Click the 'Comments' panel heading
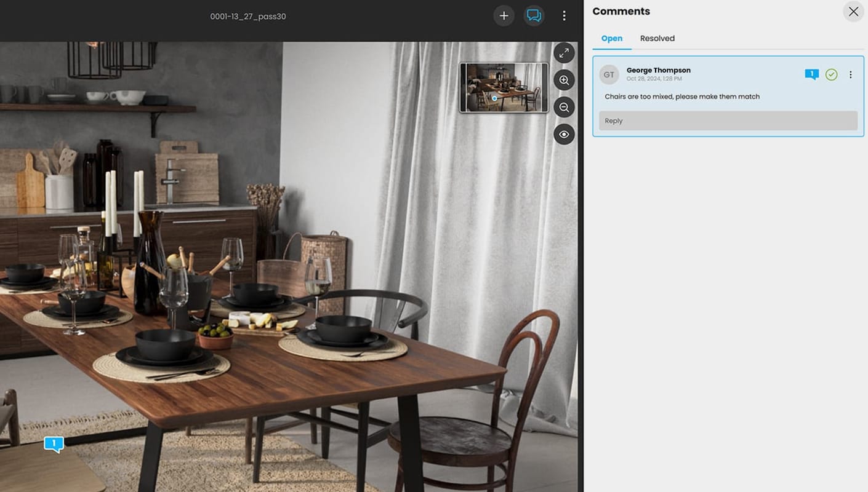 621,11
